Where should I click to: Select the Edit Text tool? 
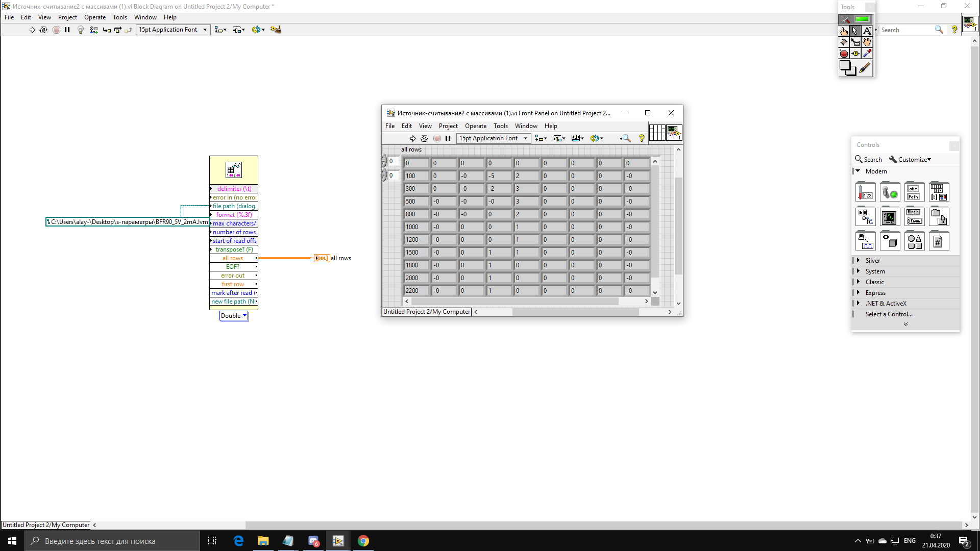[867, 31]
